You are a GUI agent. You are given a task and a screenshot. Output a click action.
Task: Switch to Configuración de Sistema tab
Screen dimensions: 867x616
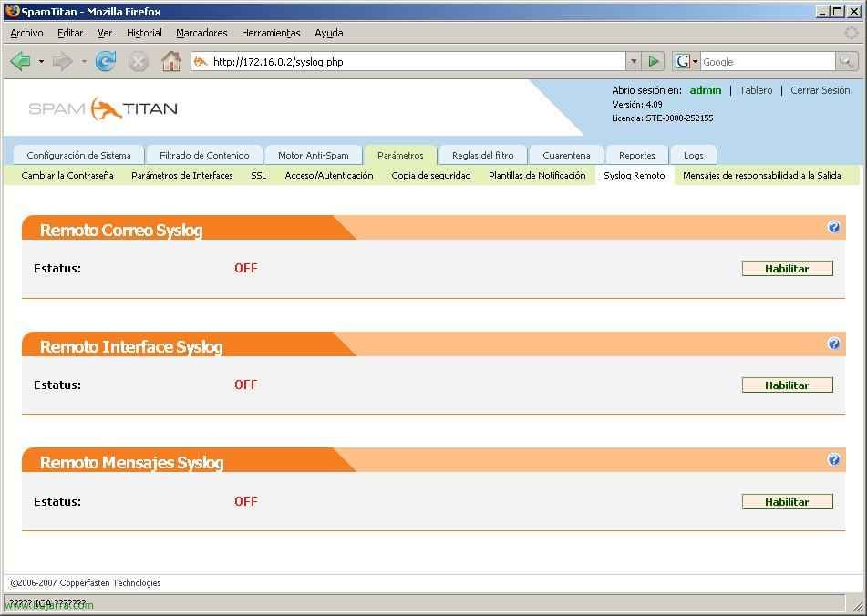click(78, 155)
